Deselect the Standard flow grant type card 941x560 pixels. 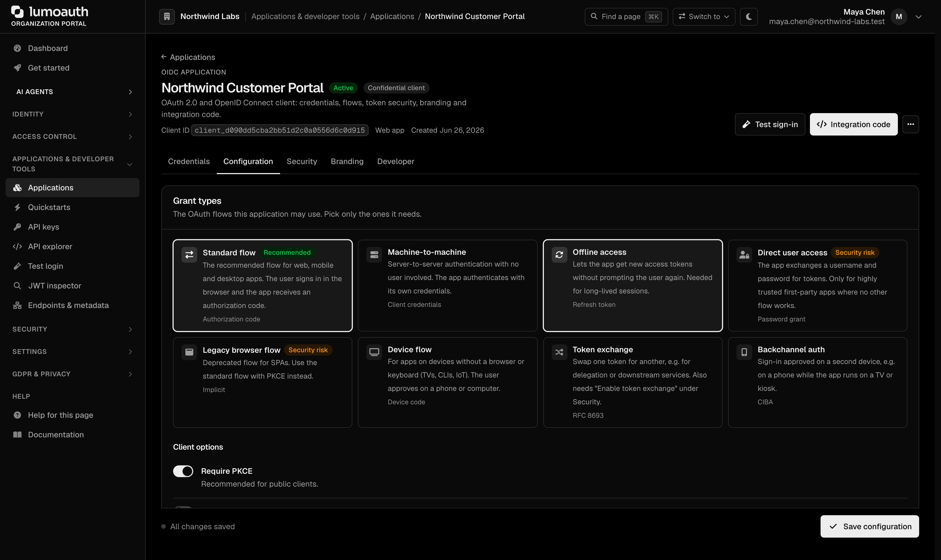tap(263, 286)
